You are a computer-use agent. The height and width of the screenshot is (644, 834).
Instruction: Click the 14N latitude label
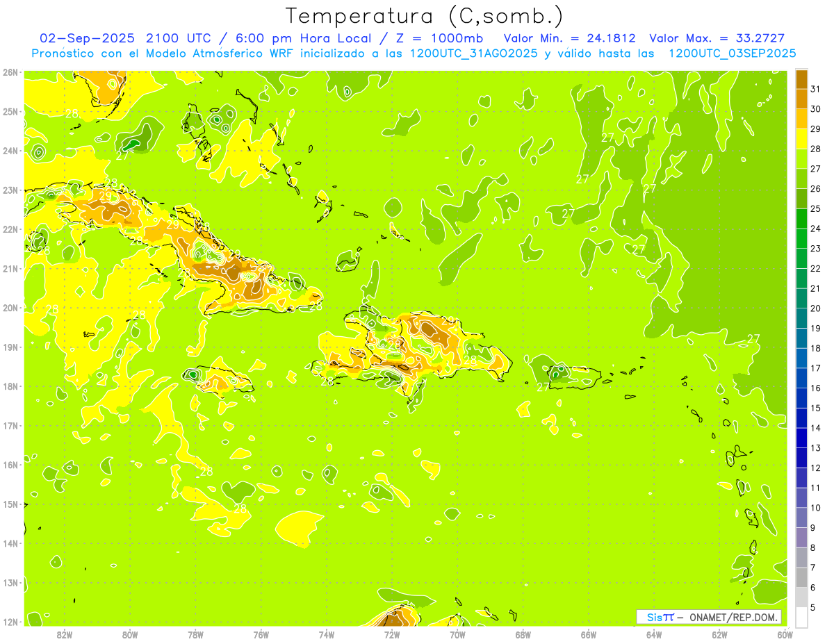pyautogui.click(x=10, y=543)
